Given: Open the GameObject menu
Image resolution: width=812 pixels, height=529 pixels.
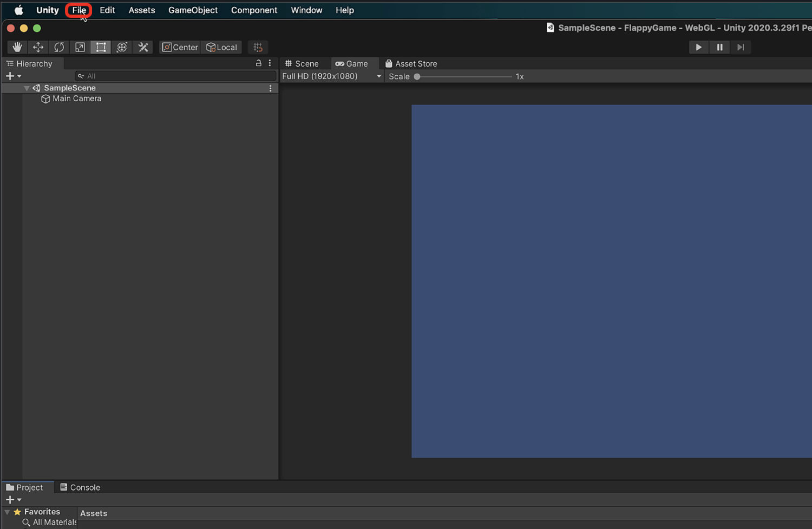Looking at the screenshot, I should click(193, 10).
